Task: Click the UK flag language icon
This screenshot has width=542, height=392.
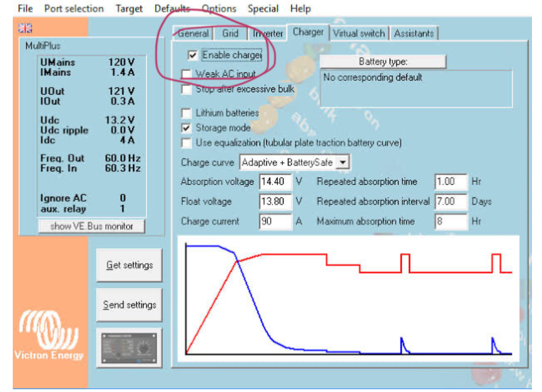Action: click(x=25, y=28)
